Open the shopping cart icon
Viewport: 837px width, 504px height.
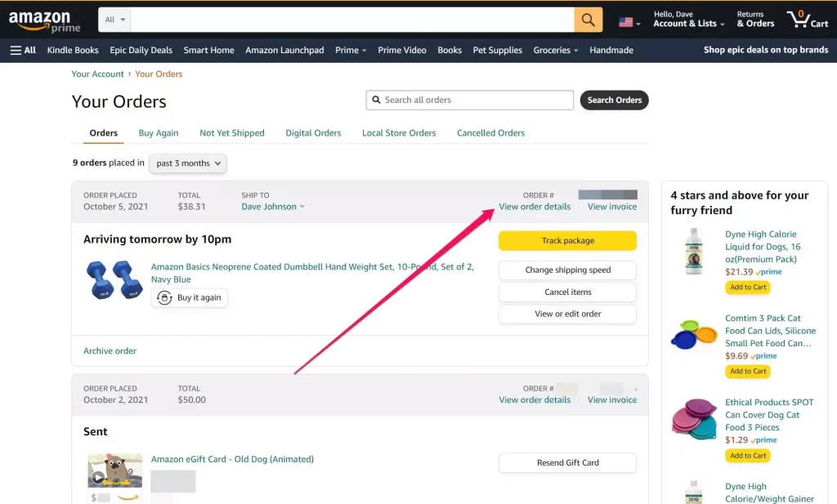[807, 20]
